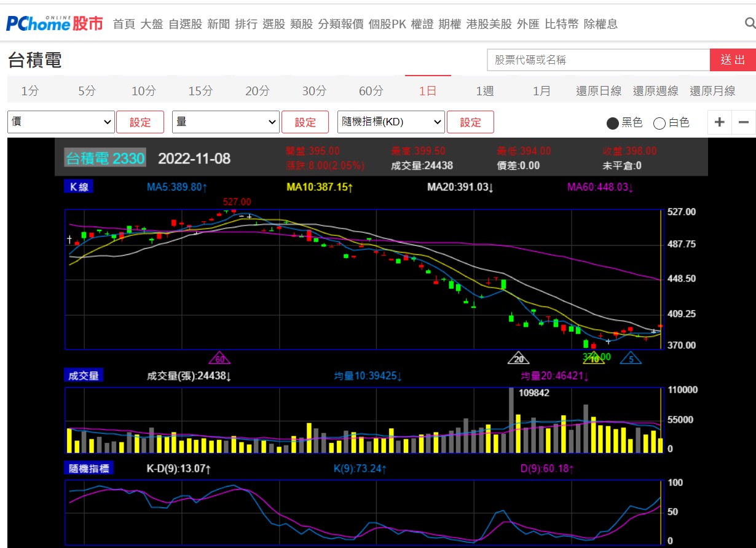Screen dimensions: 756x548
Task: Open the 還原週線 tab
Action: (x=655, y=91)
